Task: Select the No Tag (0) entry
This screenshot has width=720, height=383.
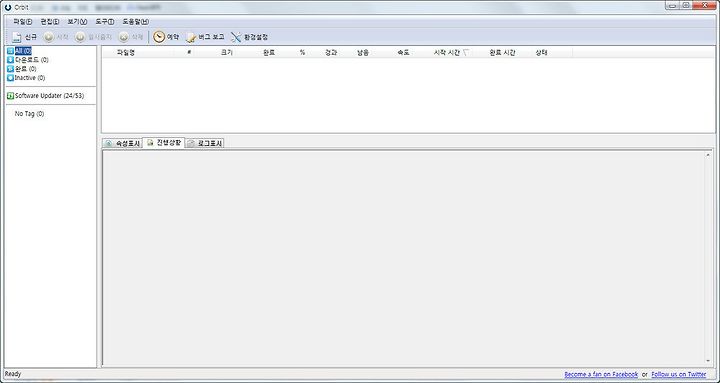Action: [29, 113]
